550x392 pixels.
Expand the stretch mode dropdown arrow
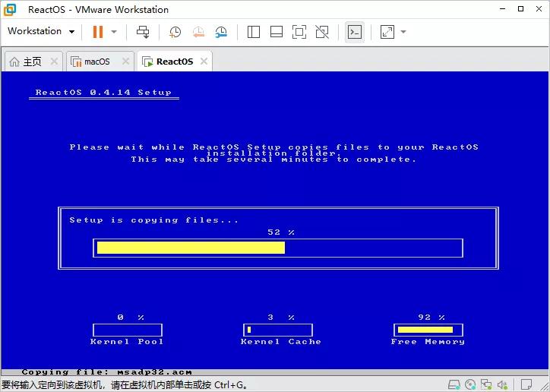[x=403, y=32]
